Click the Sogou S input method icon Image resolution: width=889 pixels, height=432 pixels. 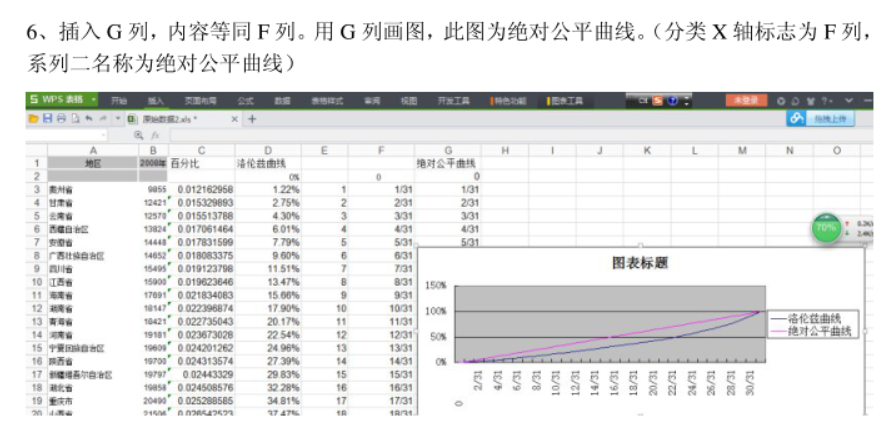click(657, 101)
